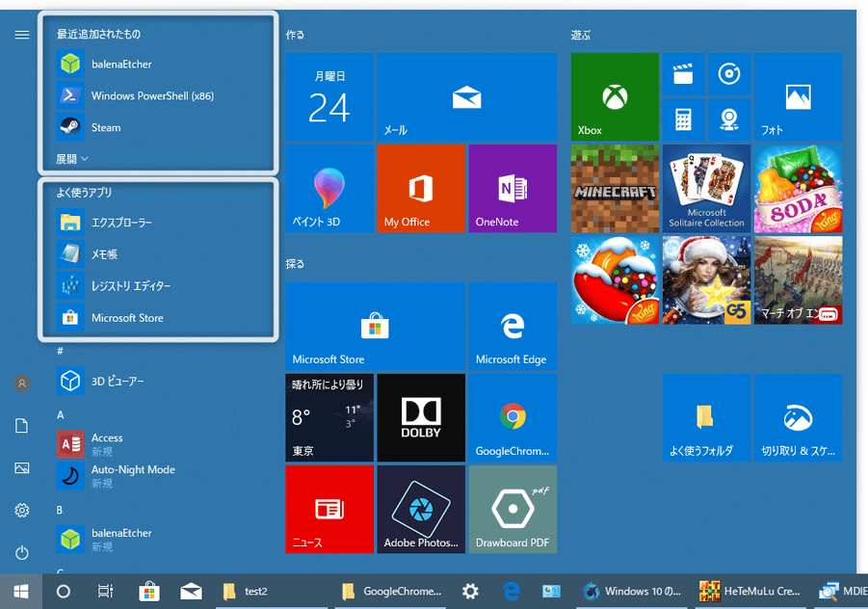Open the OneNote tile
The height and width of the screenshot is (609, 868).
[513, 188]
